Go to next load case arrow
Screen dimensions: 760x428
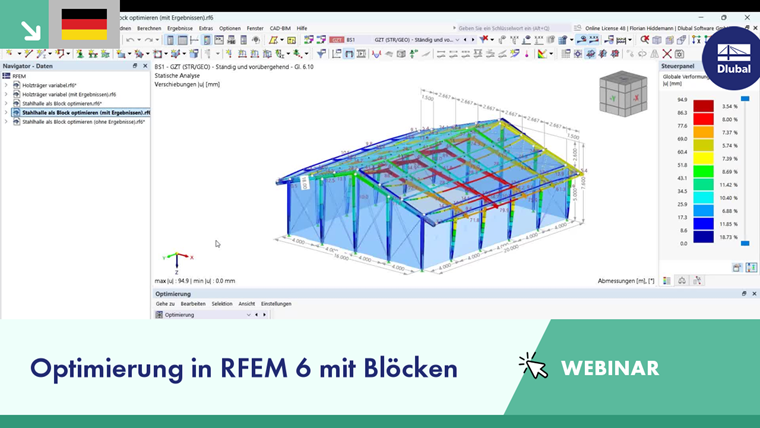tap(473, 40)
